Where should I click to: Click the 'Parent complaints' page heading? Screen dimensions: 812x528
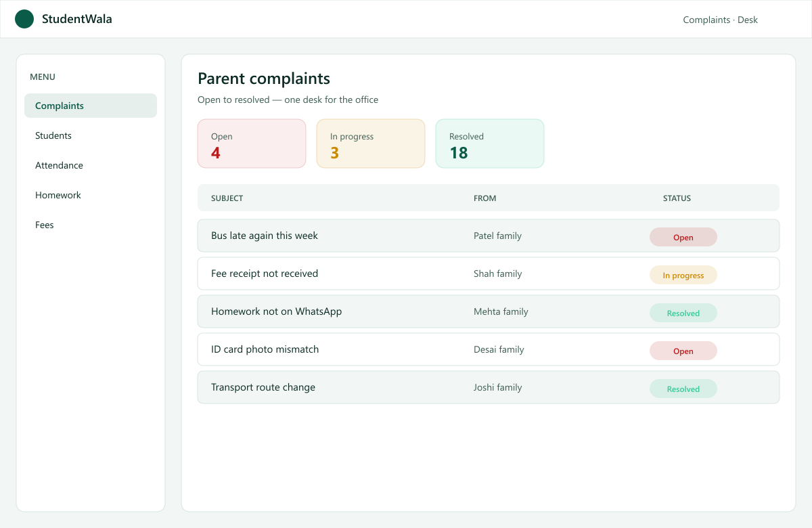pos(264,79)
